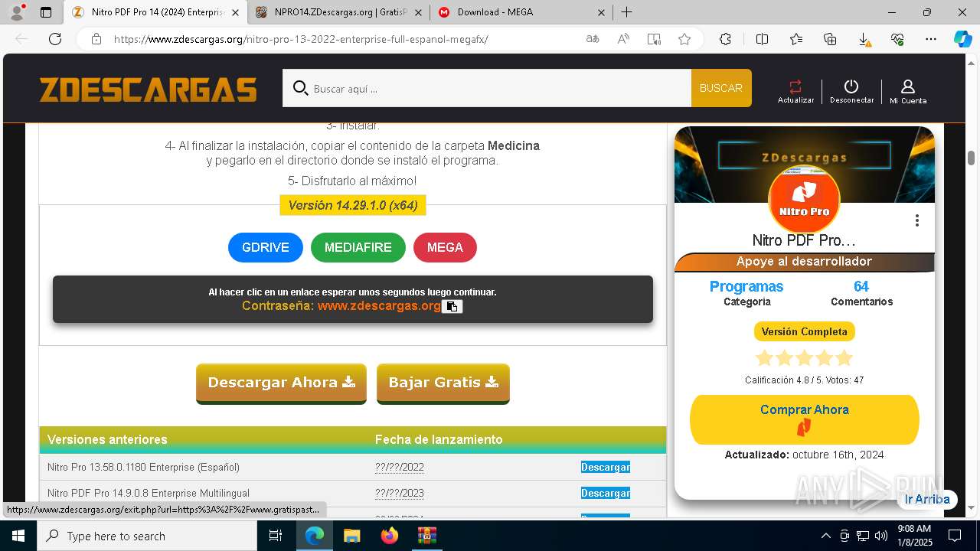The height and width of the screenshot is (551, 980).
Task: Open Browser essentials heart icon
Action: (897, 39)
